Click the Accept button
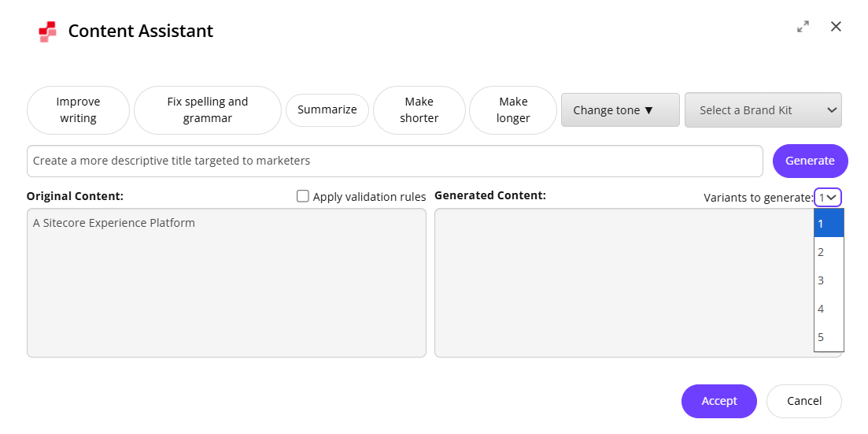 tap(719, 401)
